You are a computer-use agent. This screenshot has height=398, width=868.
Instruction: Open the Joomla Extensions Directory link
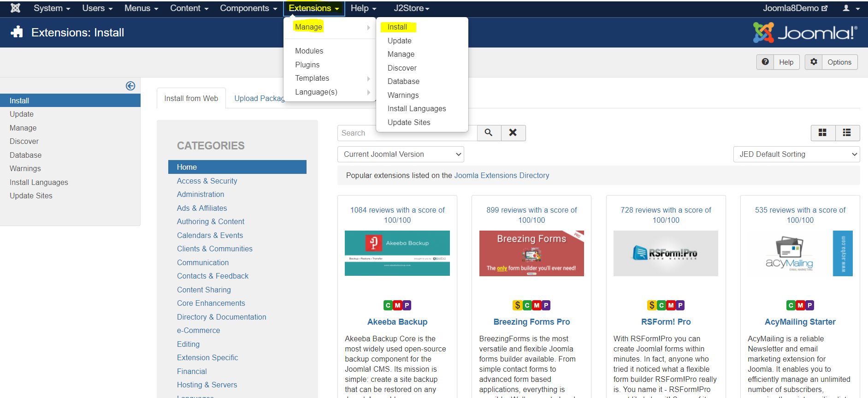pyautogui.click(x=502, y=175)
